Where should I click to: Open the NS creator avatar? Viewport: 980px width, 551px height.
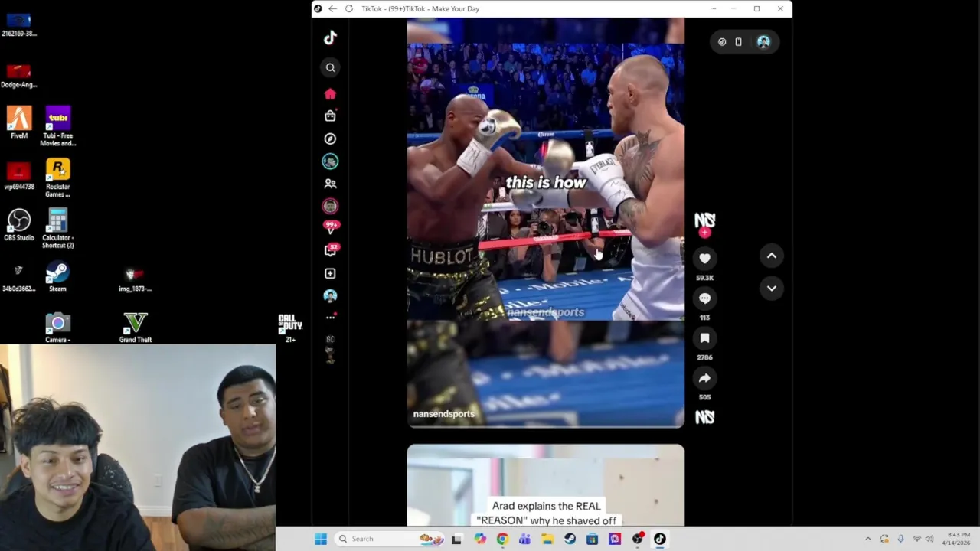point(704,220)
